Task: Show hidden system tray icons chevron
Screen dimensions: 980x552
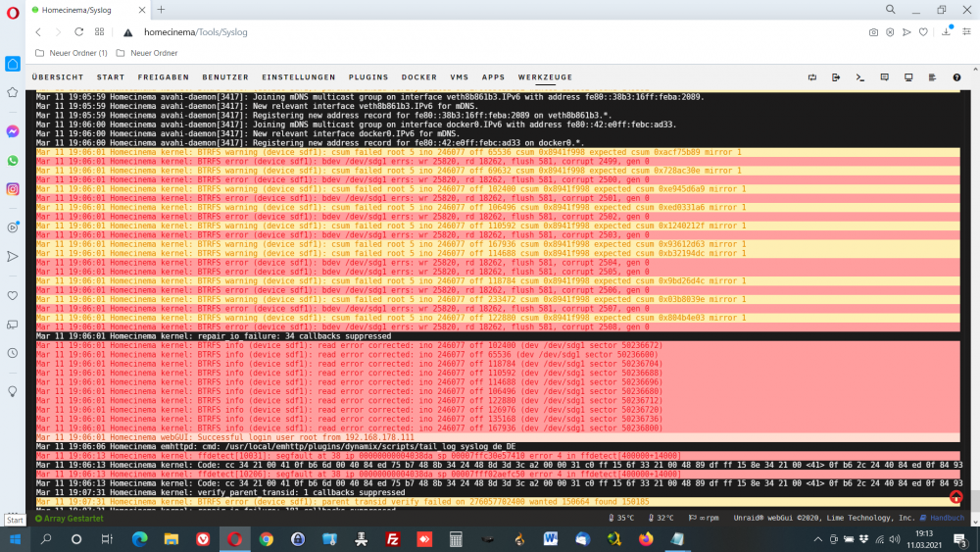Action: 817,539
